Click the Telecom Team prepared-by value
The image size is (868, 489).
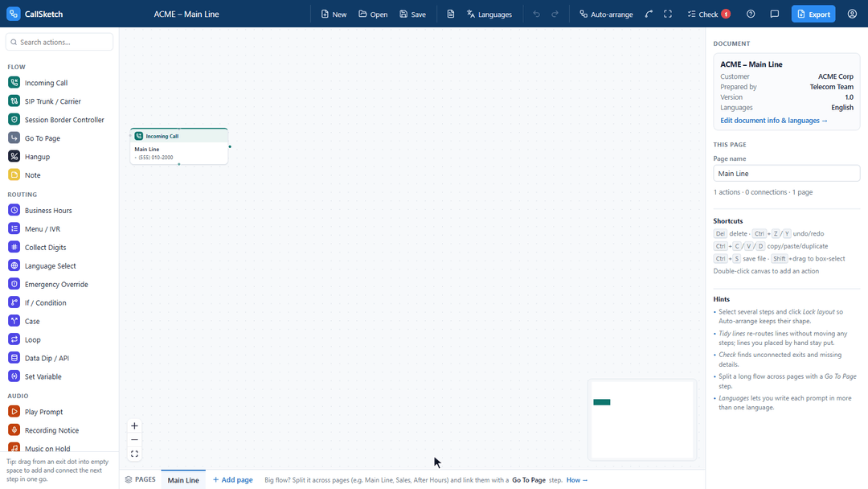point(832,87)
